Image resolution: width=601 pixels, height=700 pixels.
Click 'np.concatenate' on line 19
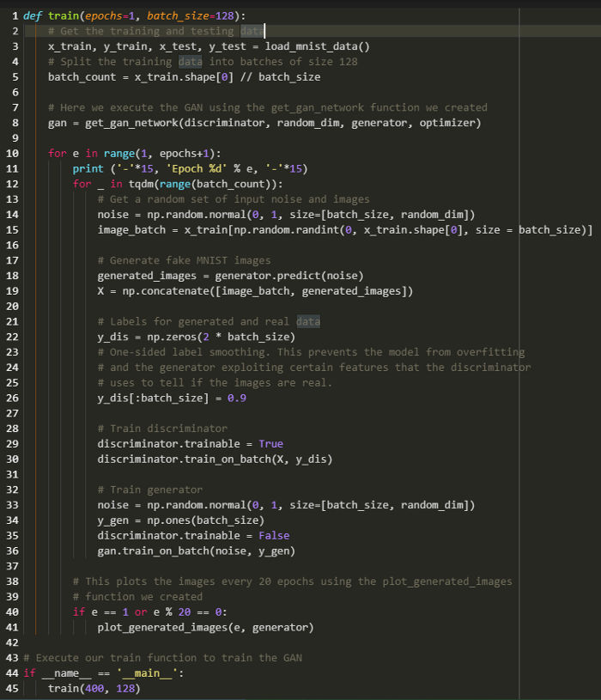pos(166,291)
